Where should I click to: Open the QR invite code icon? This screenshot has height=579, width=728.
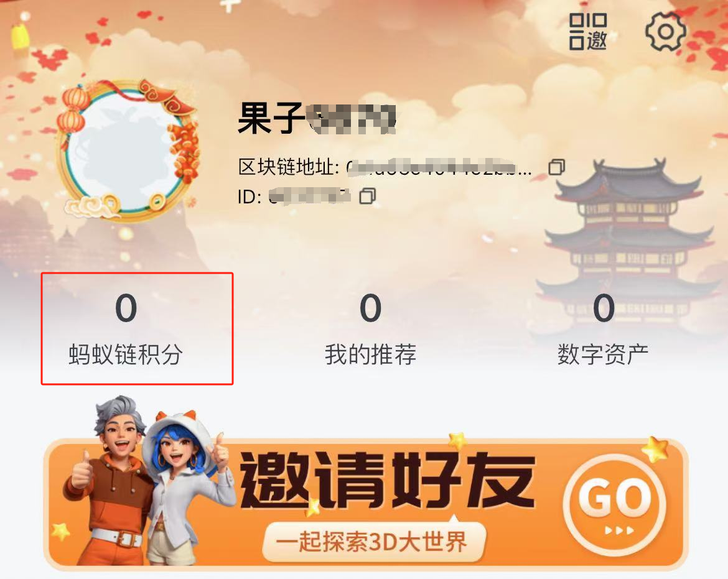(588, 32)
